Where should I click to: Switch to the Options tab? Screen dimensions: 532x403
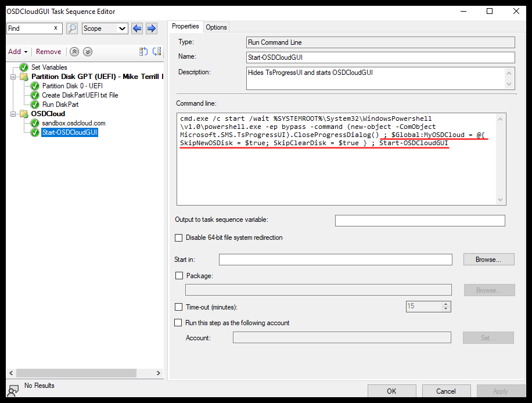pos(216,26)
